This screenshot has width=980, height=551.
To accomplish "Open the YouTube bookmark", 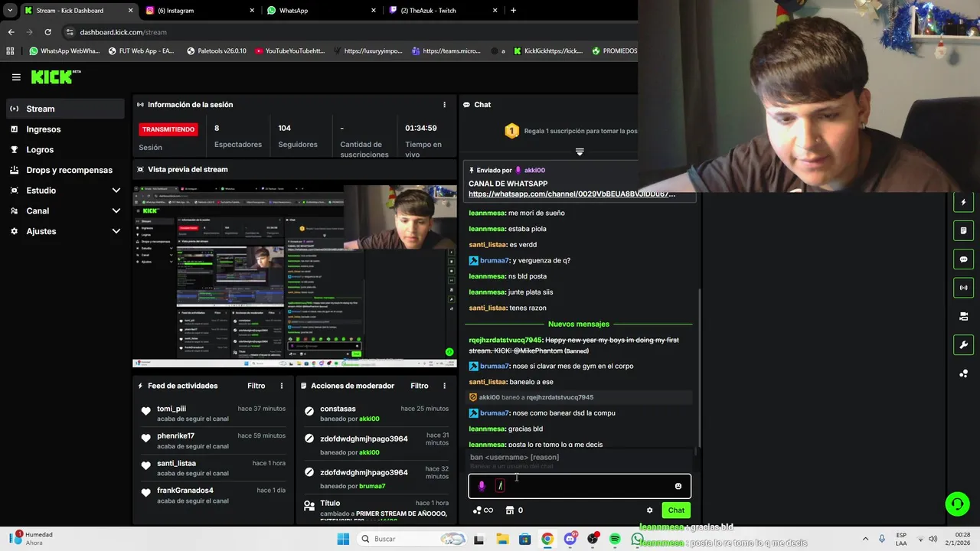I will click(x=289, y=51).
